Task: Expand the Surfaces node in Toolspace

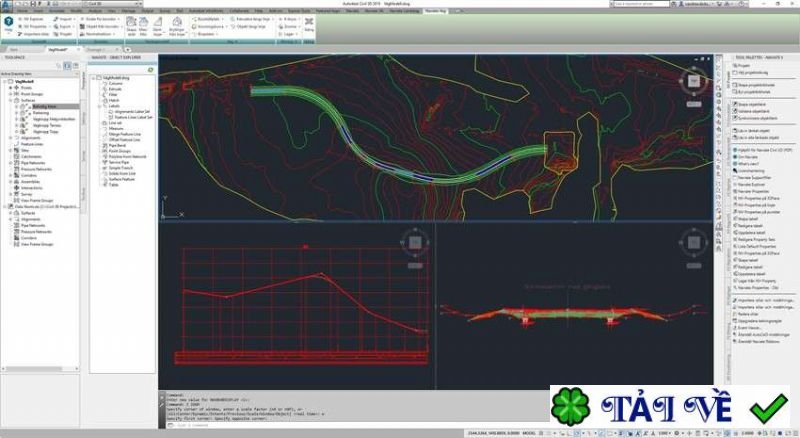Action: [x=10, y=100]
